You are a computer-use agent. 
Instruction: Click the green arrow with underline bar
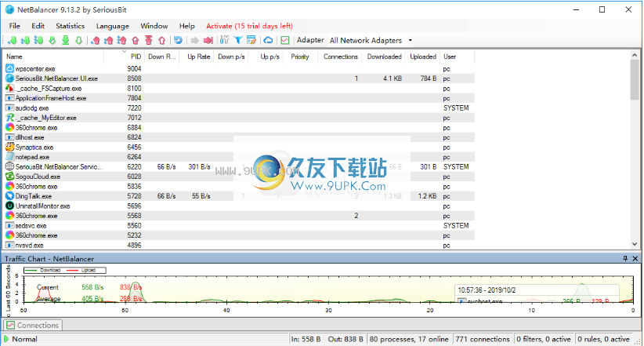click(x=65, y=40)
